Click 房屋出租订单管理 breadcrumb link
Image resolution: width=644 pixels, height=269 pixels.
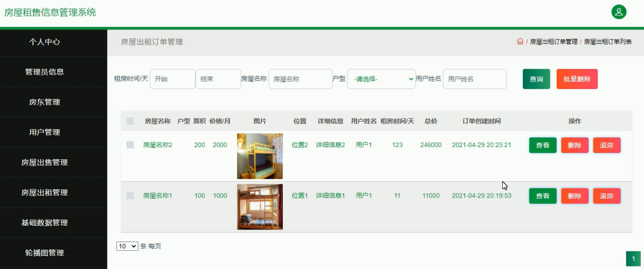pos(554,42)
